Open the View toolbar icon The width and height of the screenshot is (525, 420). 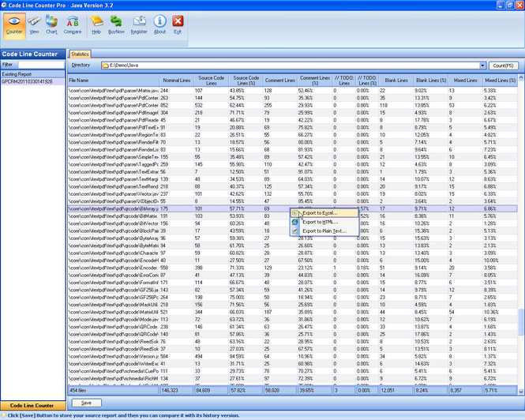point(34,24)
